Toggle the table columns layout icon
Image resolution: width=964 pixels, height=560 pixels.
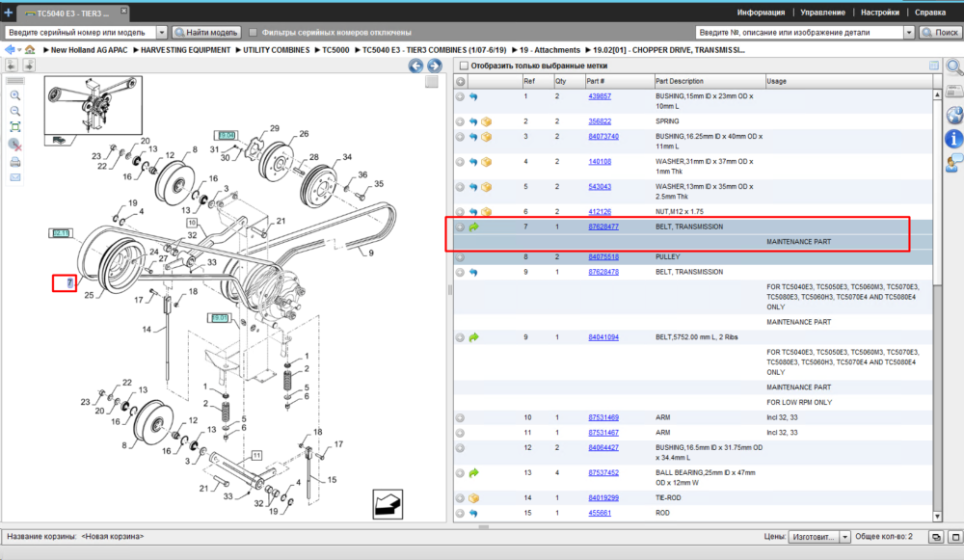934,66
